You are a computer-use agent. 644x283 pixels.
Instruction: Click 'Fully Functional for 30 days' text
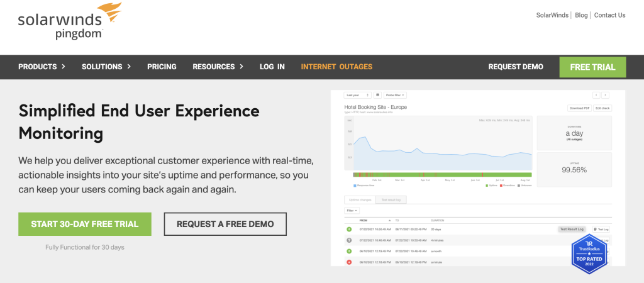pyautogui.click(x=85, y=247)
